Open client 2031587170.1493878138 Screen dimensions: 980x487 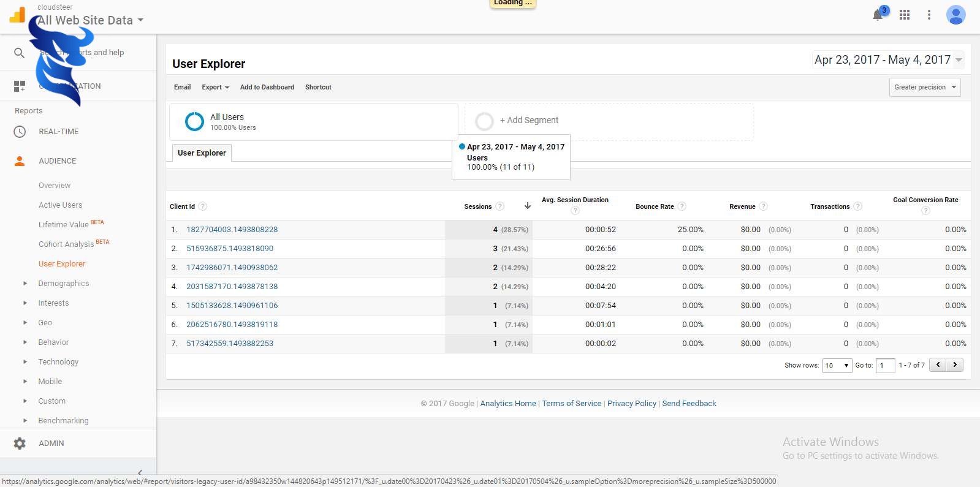click(x=232, y=287)
